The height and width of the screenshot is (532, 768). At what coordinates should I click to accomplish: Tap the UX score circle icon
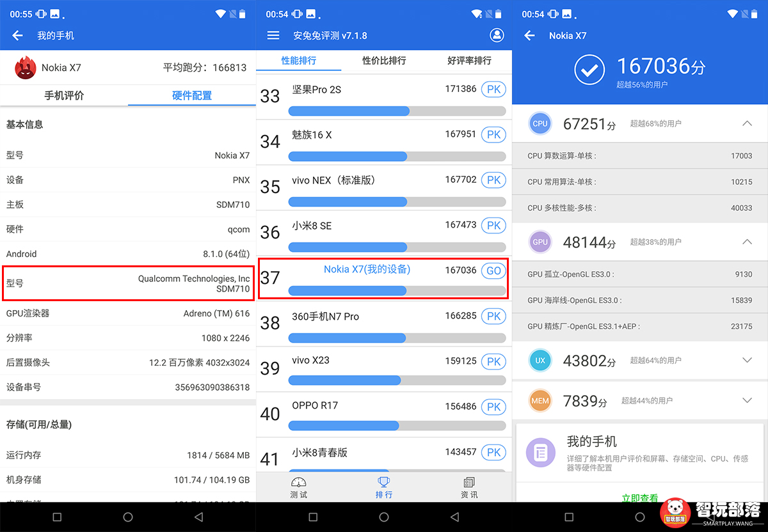click(540, 361)
